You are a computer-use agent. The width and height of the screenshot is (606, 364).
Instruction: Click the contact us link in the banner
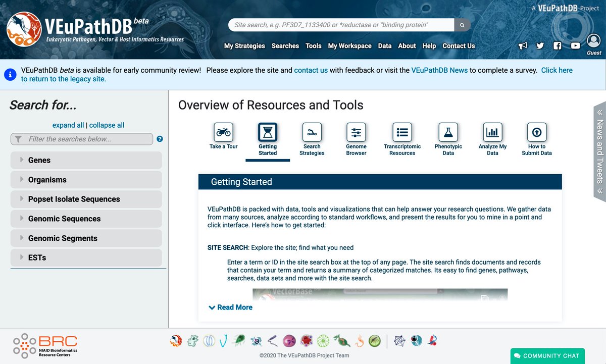point(311,70)
